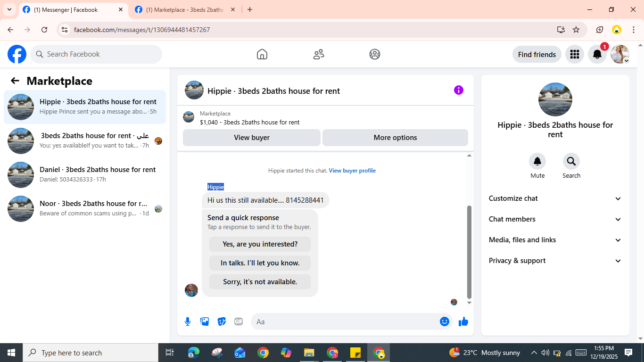This screenshot has height=362, width=644.
Task: Open the Facebook menu grid icon
Action: coord(574,54)
